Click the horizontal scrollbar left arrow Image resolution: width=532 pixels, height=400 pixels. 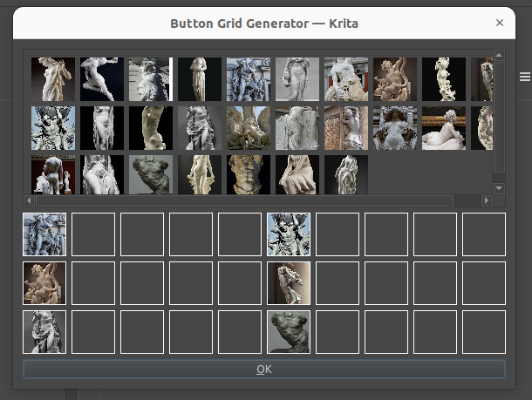[x=29, y=200]
